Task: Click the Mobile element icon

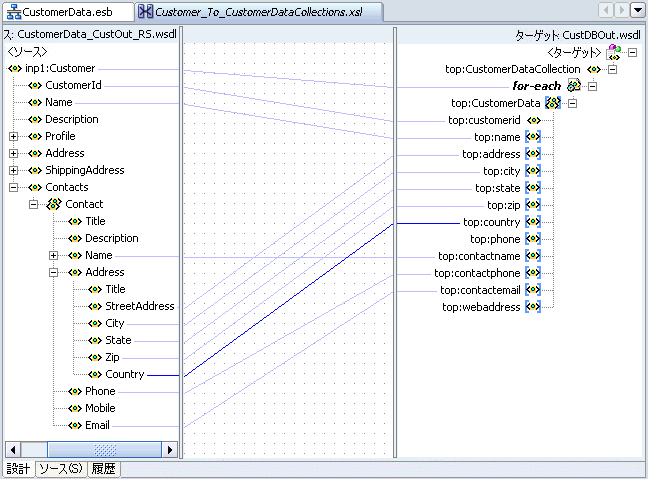Action: (x=75, y=408)
